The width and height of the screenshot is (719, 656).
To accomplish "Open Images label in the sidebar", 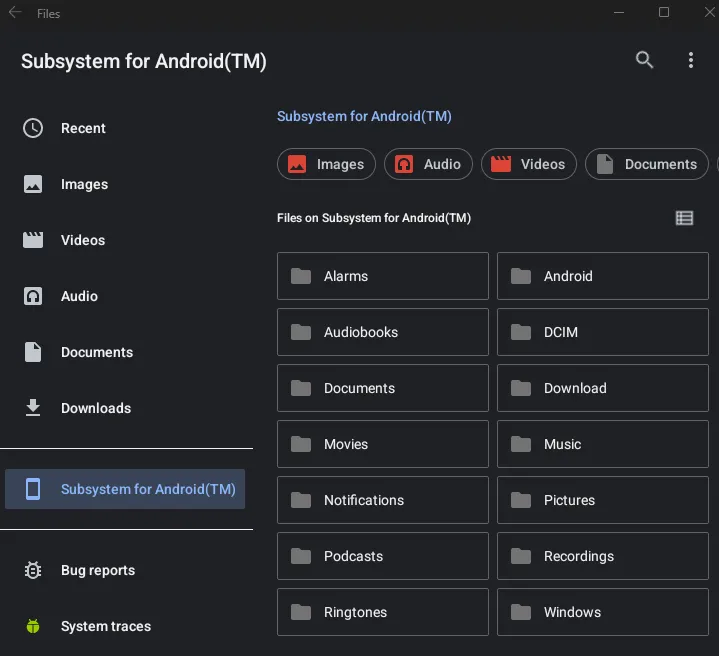I will (x=84, y=184).
